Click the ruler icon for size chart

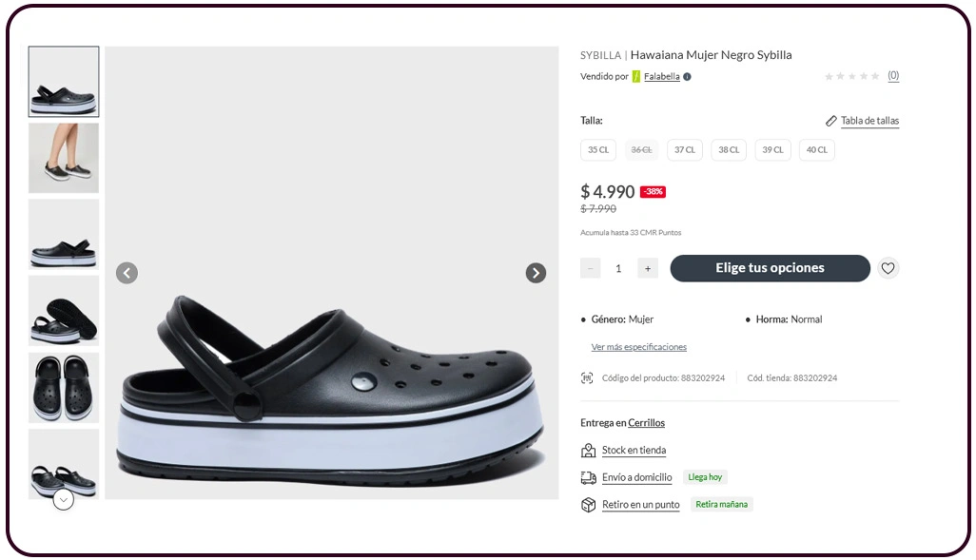pyautogui.click(x=831, y=121)
